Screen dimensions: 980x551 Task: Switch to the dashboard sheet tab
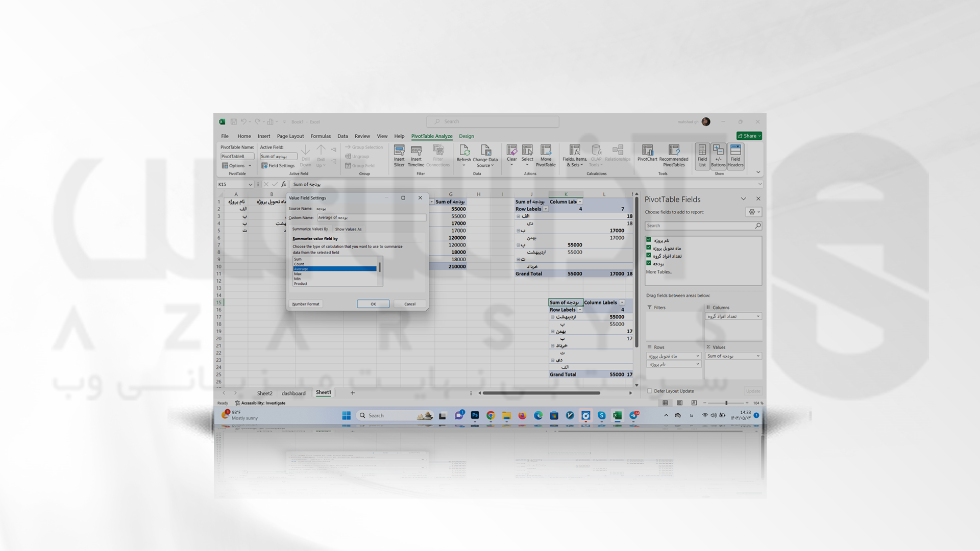[293, 393]
